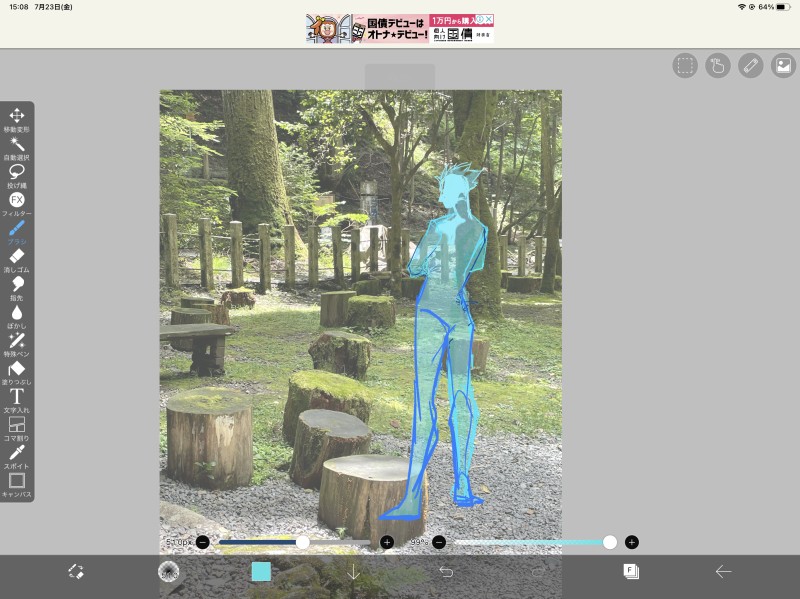Select the ブラシ brush tool

[17, 232]
